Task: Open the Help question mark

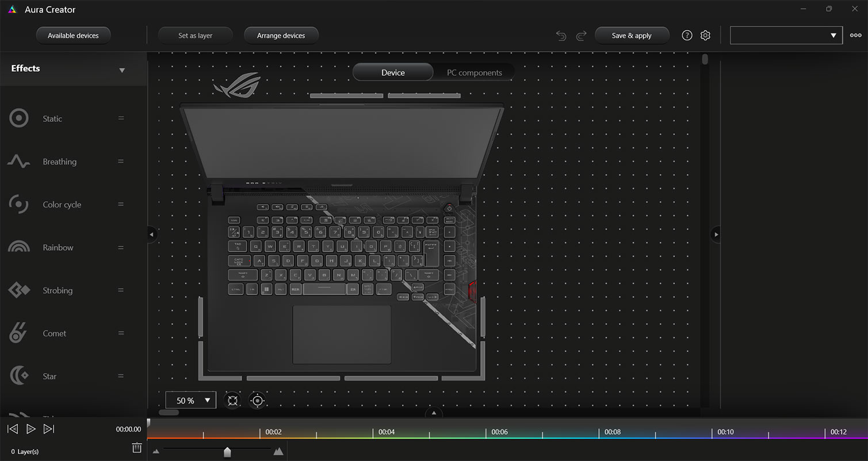Action: tap(687, 35)
